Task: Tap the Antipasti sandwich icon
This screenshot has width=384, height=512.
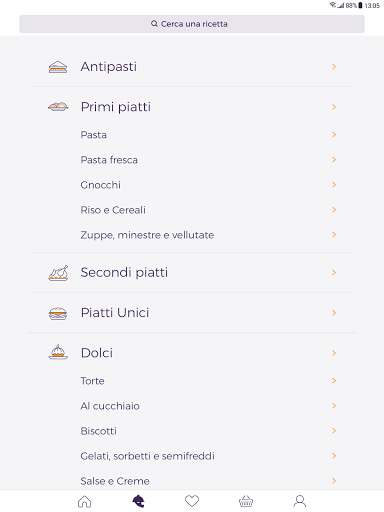Action: (x=58, y=67)
